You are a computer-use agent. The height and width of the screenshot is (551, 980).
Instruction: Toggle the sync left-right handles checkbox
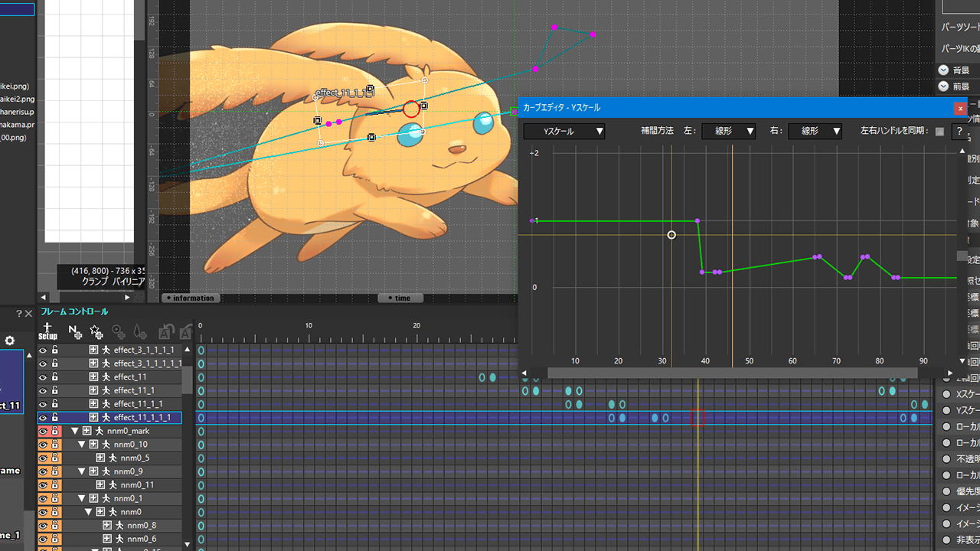[939, 132]
